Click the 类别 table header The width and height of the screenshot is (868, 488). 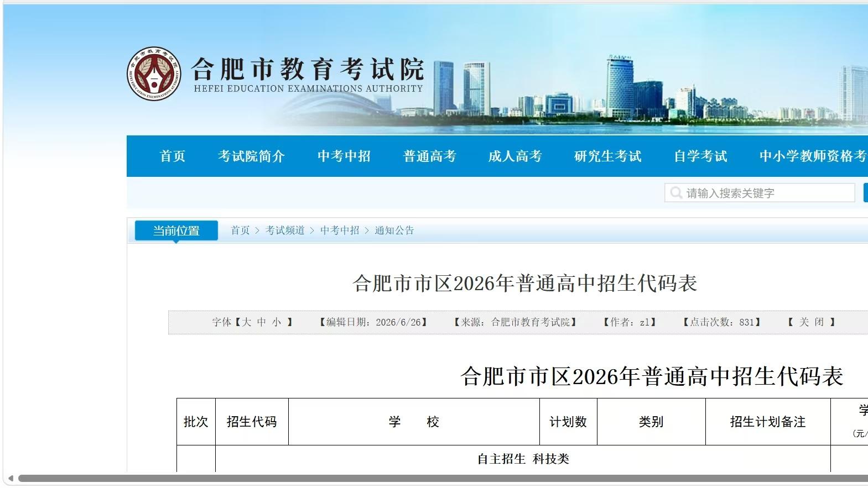[651, 422]
